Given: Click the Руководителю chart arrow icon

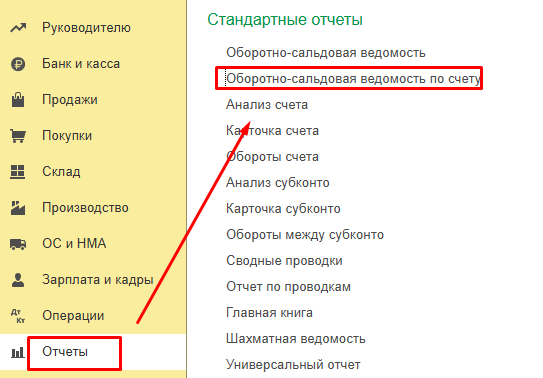Looking at the screenshot, I should point(18,28).
